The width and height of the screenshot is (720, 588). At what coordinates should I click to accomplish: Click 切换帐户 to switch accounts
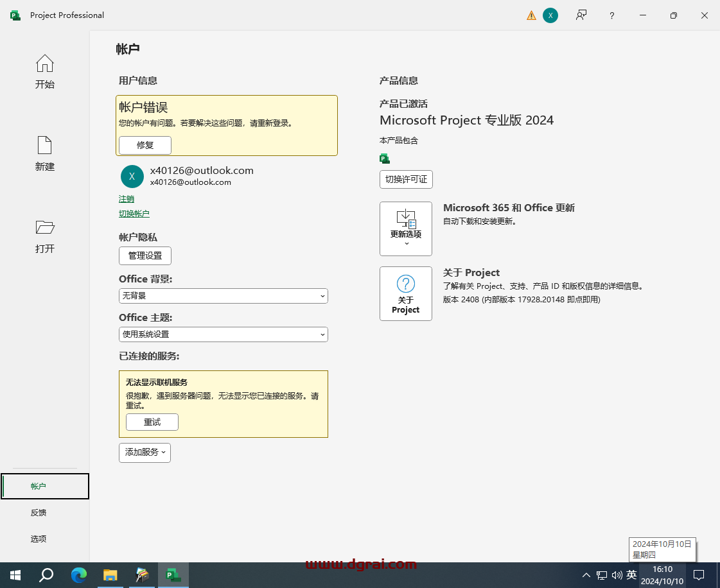tap(134, 213)
